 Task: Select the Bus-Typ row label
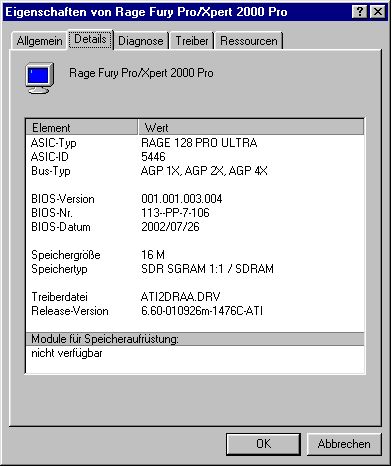(x=51, y=171)
